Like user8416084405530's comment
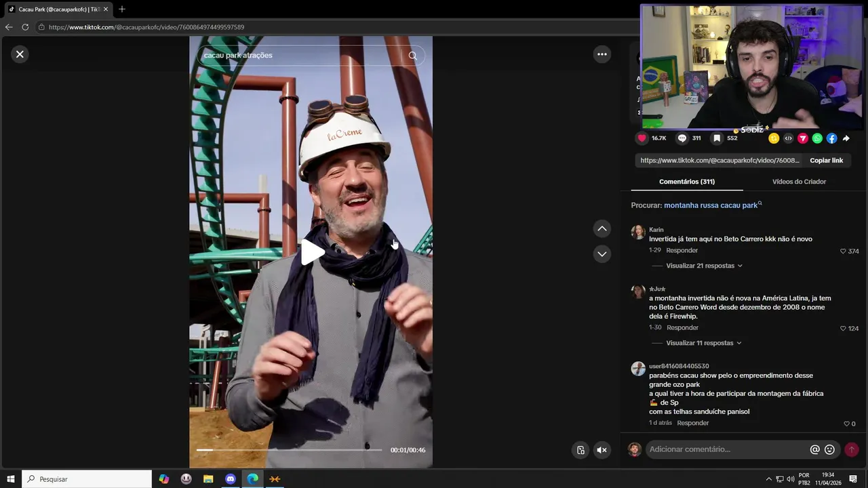Viewport: 868px width, 488px height. pyautogui.click(x=846, y=424)
